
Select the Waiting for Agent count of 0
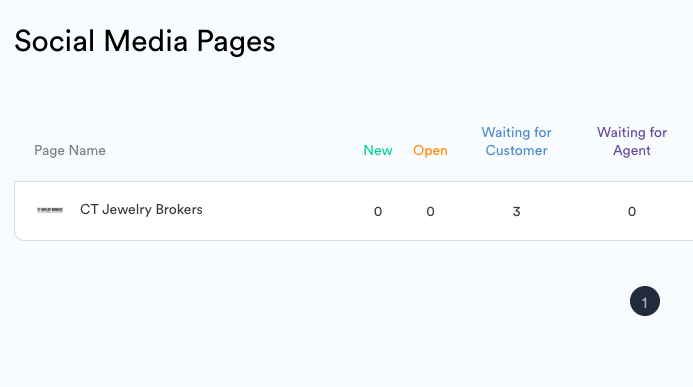[x=632, y=212]
